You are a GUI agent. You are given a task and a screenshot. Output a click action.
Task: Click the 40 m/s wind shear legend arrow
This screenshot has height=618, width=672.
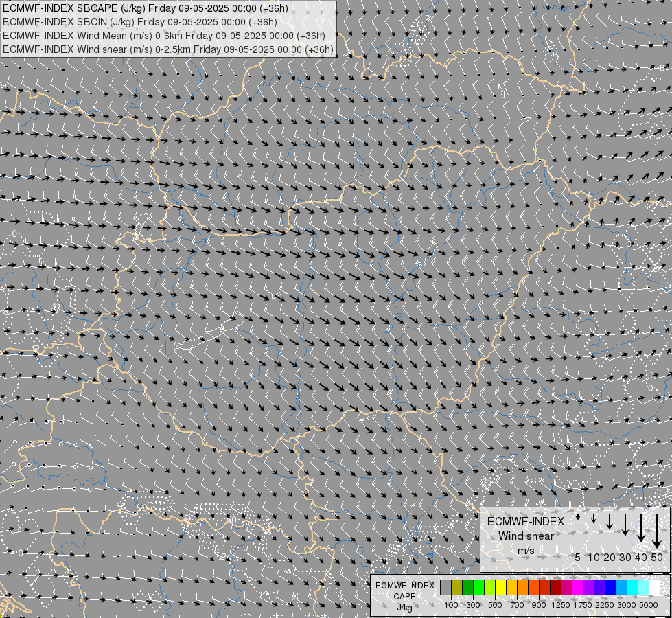point(640,528)
